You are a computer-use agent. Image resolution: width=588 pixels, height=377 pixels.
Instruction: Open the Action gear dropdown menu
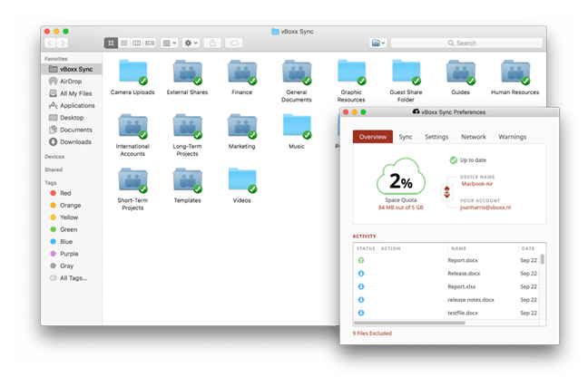pos(191,43)
